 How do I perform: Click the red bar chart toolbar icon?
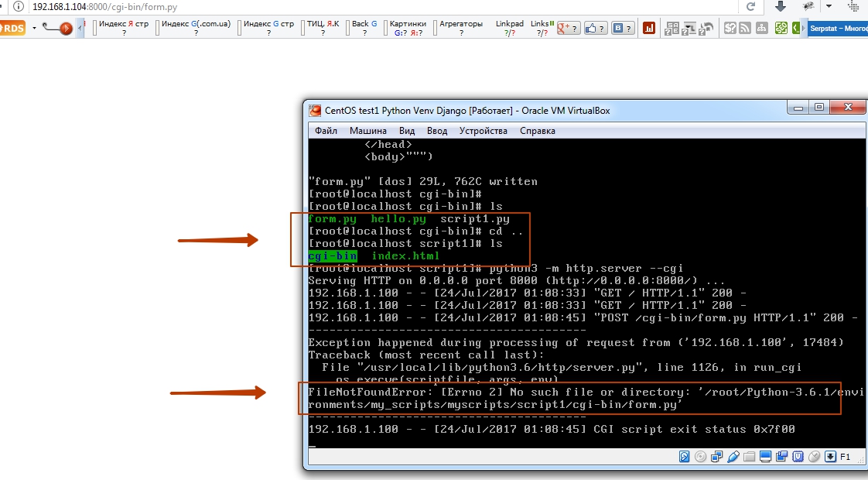coord(649,28)
